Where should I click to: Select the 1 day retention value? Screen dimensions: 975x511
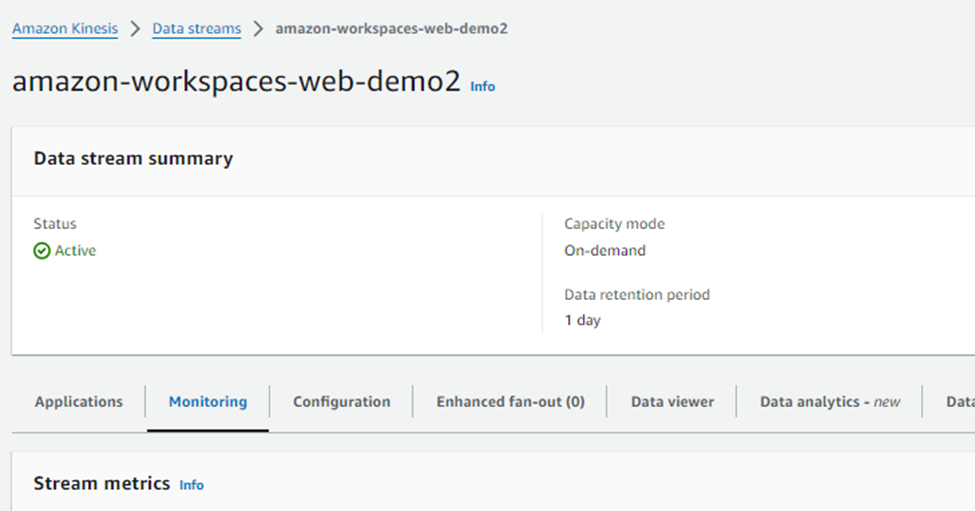[582, 320]
